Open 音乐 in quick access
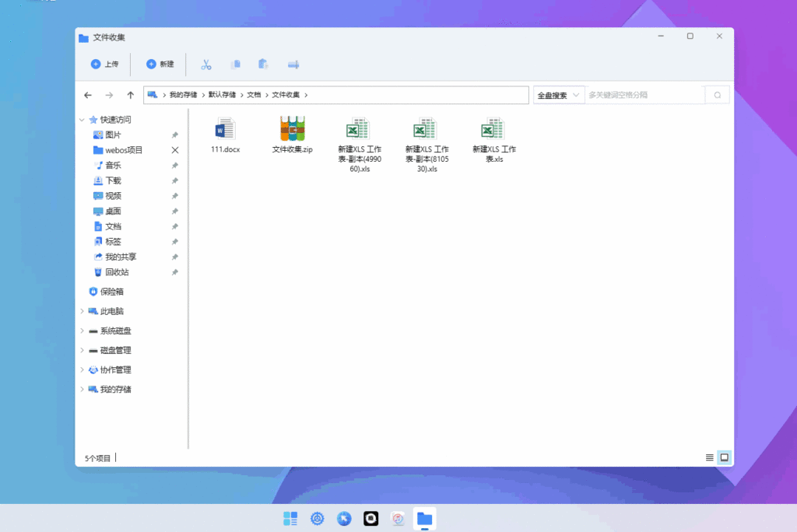This screenshot has width=797, height=532. click(x=113, y=166)
